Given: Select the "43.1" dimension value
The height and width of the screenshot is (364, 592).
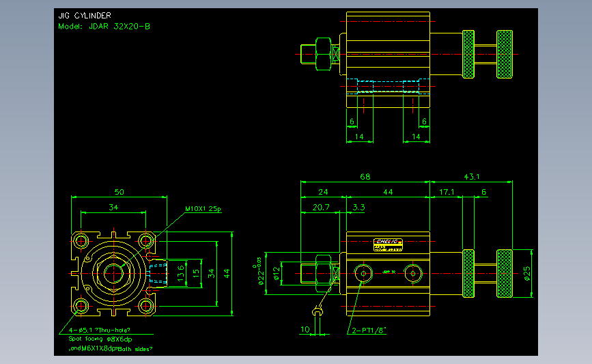Looking at the screenshot, I should click(472, 177).
